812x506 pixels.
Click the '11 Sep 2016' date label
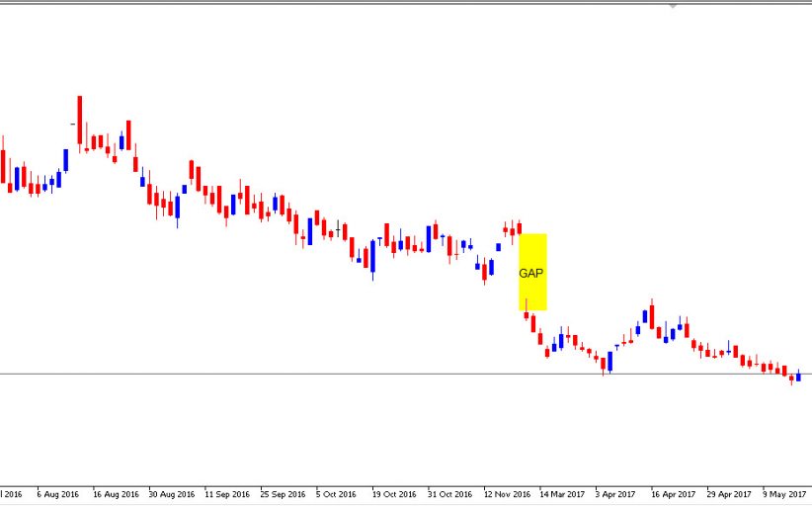[227, 494]
